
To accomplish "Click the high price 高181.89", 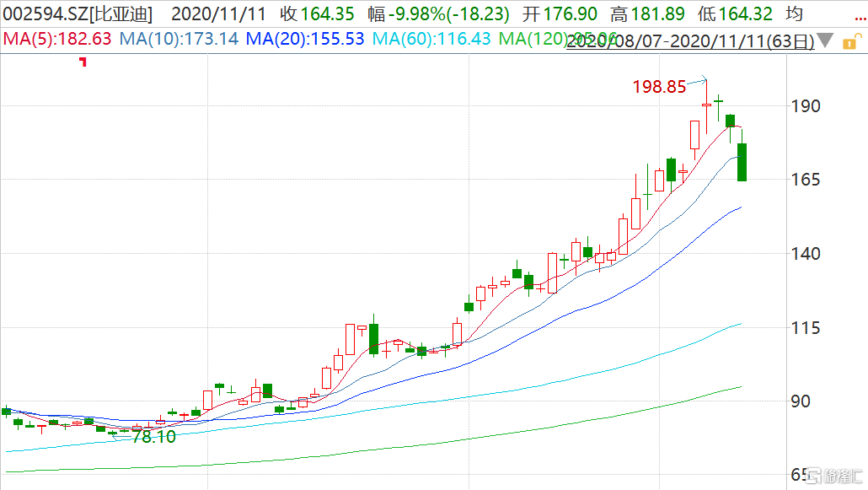I will click(648, 13).
